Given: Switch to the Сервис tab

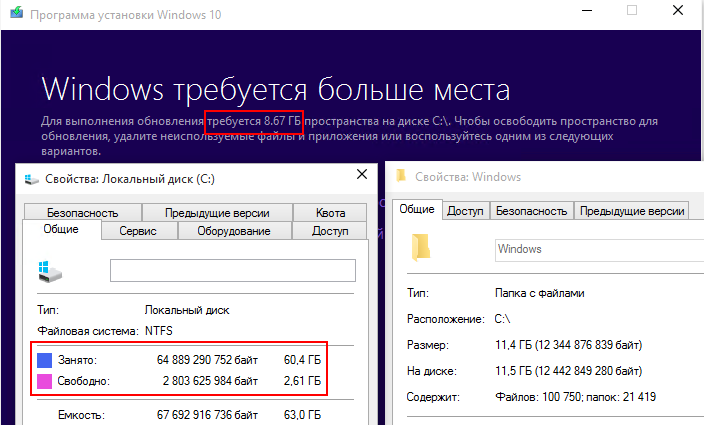Looking at the screenshot, I should coord(138,231).
